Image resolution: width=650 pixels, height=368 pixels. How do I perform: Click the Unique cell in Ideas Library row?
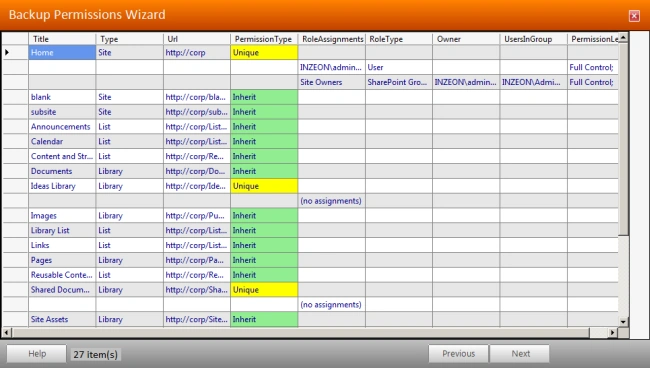tap(264, 186)
